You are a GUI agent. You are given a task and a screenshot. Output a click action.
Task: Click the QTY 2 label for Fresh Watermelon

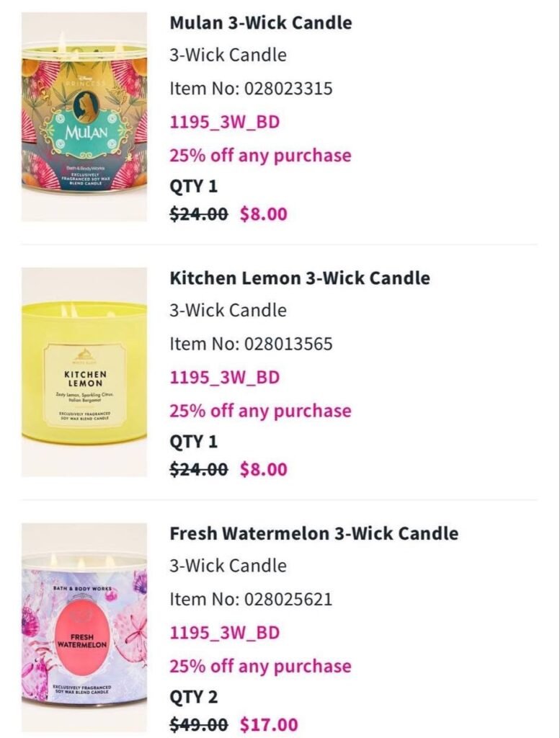194,697
